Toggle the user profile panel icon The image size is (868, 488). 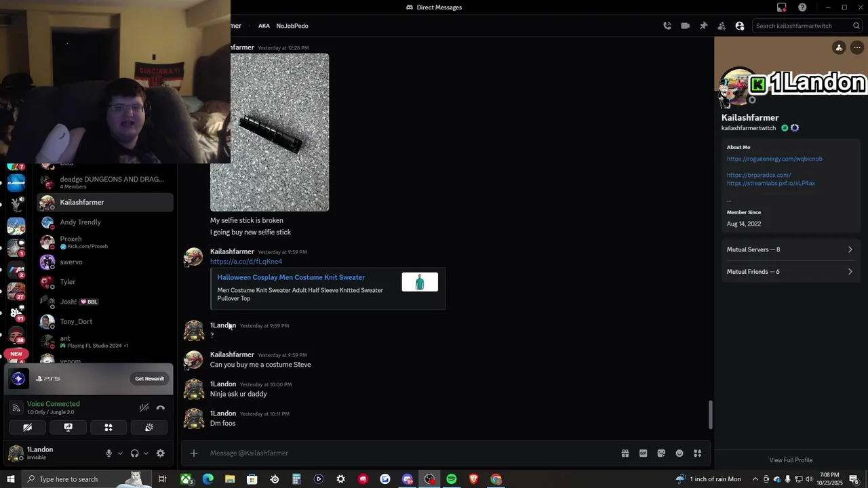pyautogui.click(x=740, y=26)
